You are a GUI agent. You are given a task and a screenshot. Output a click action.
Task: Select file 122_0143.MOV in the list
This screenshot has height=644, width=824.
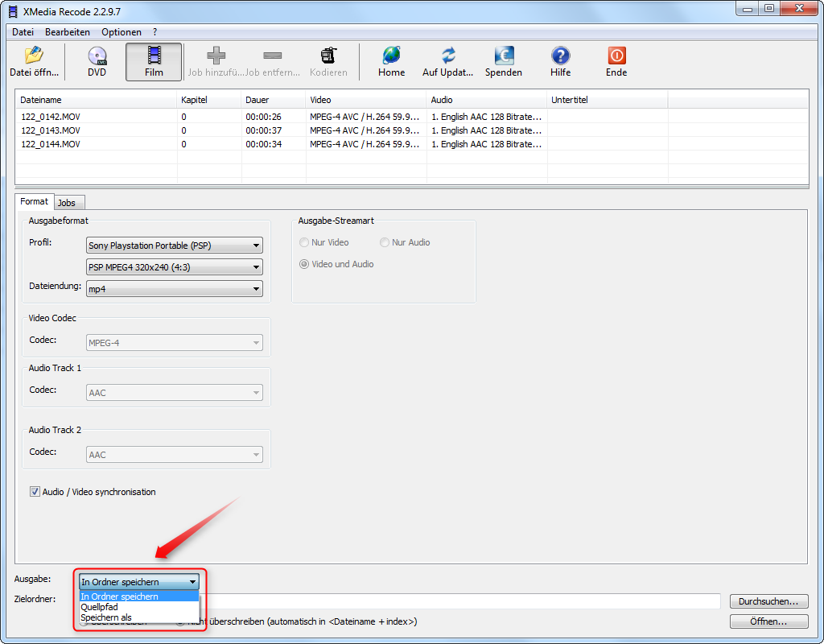(x=51, y=130)
